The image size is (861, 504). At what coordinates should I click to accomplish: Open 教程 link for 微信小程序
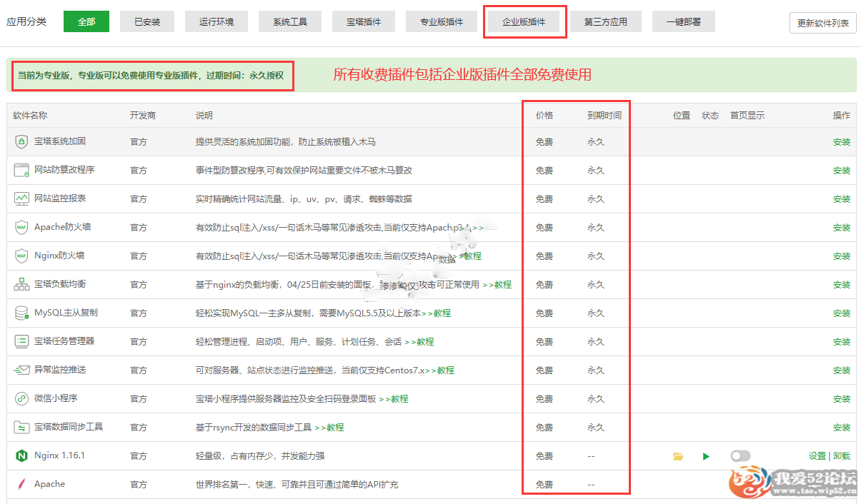coord(394,398)
